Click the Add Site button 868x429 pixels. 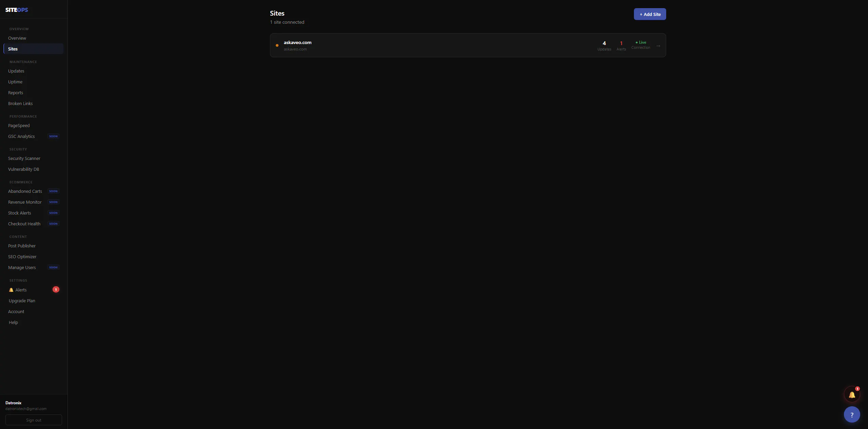tap(650, 14)
